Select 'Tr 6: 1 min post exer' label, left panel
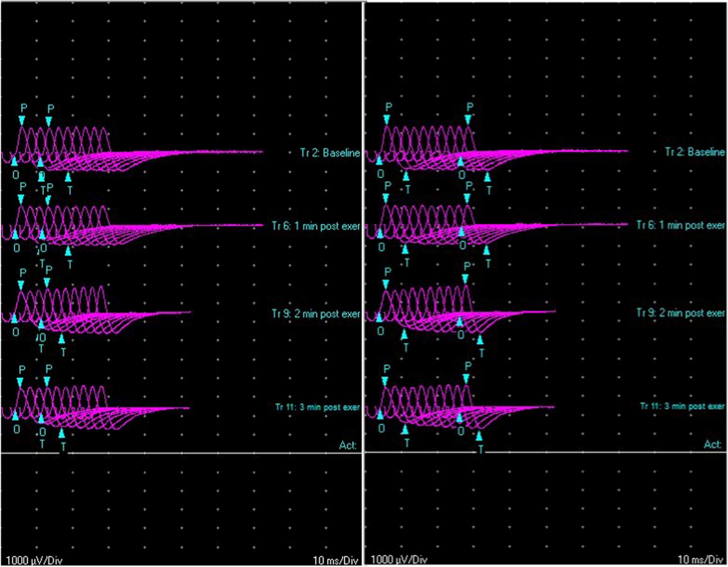This screenshot has width=728, height=567. 316,226
